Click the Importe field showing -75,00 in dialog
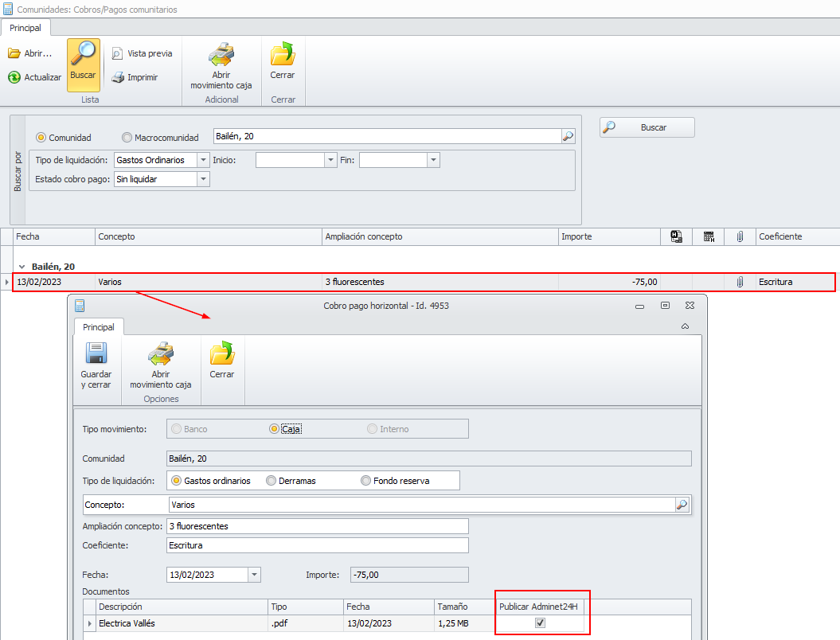The image size is (840, 640). coord(409,575)
